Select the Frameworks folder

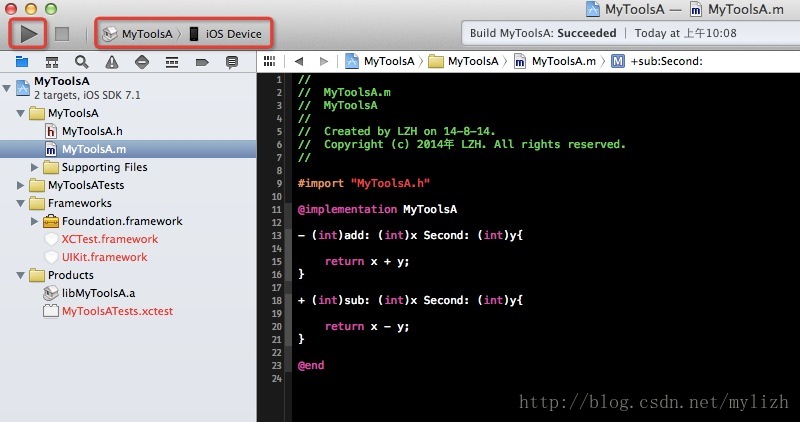[80, 203]
